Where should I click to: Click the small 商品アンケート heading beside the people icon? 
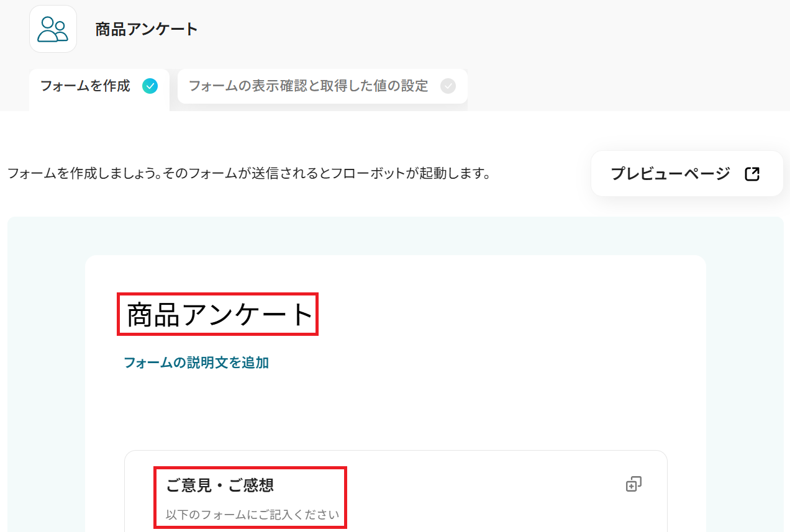tap(147, 29)
